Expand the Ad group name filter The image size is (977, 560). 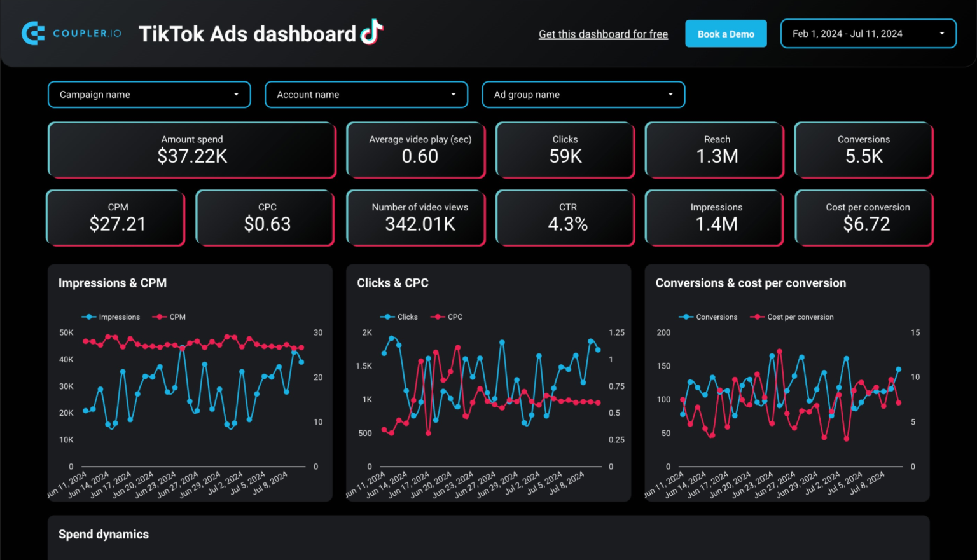click(583, 94)
